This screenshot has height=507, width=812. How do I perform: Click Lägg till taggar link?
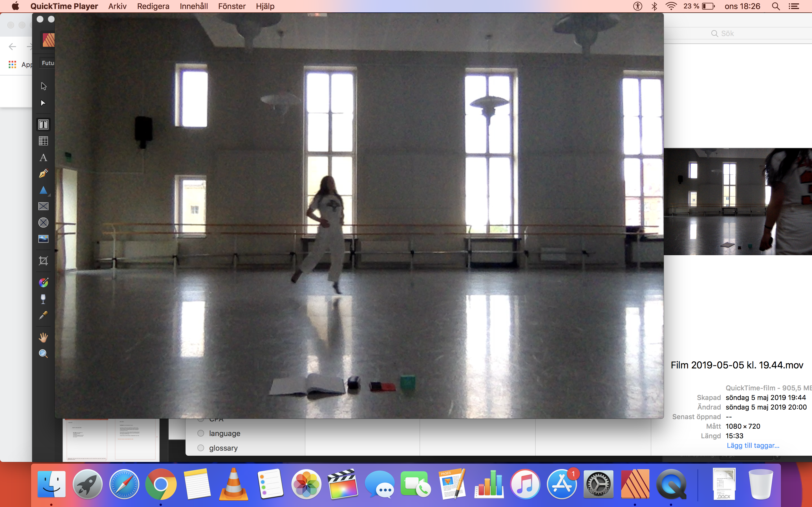tap(753, 445)
